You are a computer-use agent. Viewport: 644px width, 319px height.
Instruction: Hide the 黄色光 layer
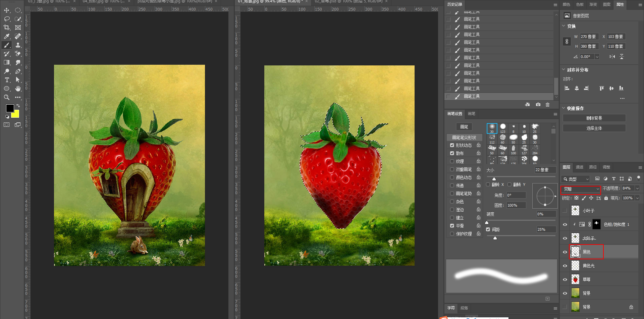click(565, 266)
